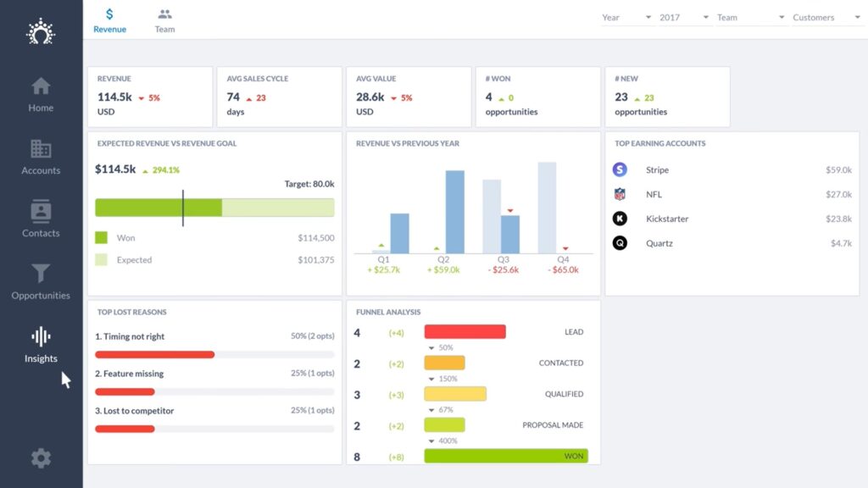
Task: Click the Stripe account icon
Action: point(620,169)
